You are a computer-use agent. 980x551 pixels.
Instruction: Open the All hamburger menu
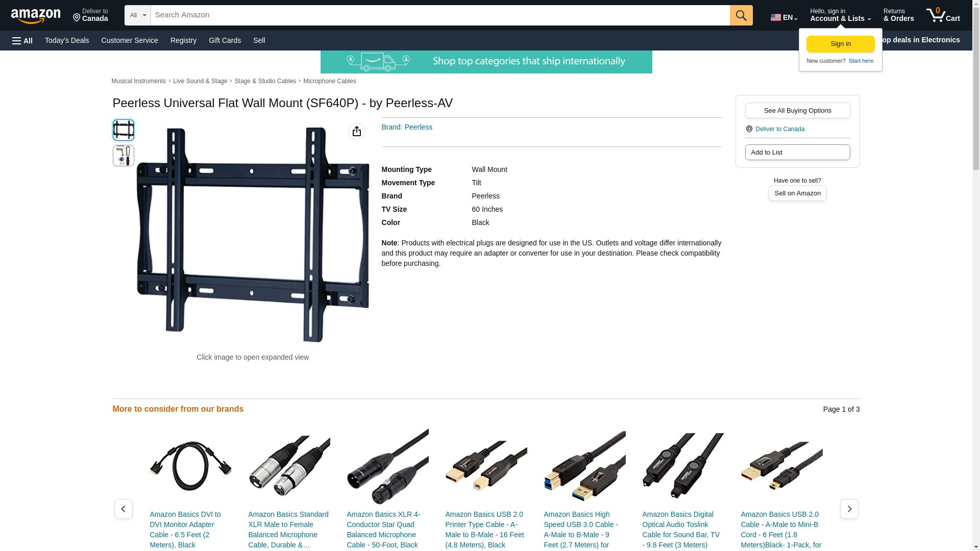click(22, 40)
